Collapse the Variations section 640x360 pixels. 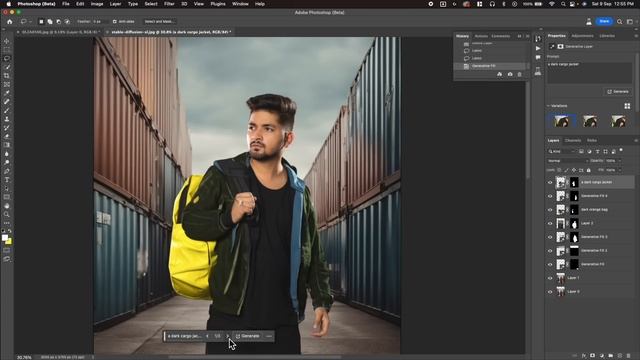tap(548, 106)
